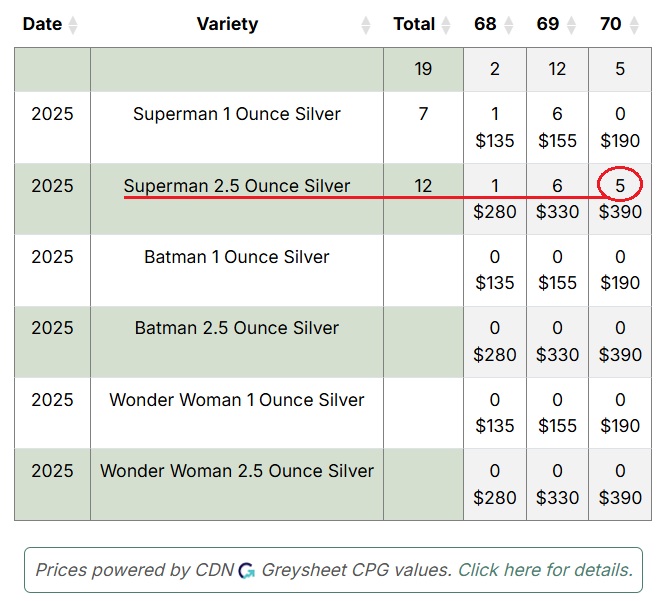The height and width of the screenshot is (601, 668).
Task: Select the Total count 7 for Superman 1 Ounce
Action: coord(423,114)
